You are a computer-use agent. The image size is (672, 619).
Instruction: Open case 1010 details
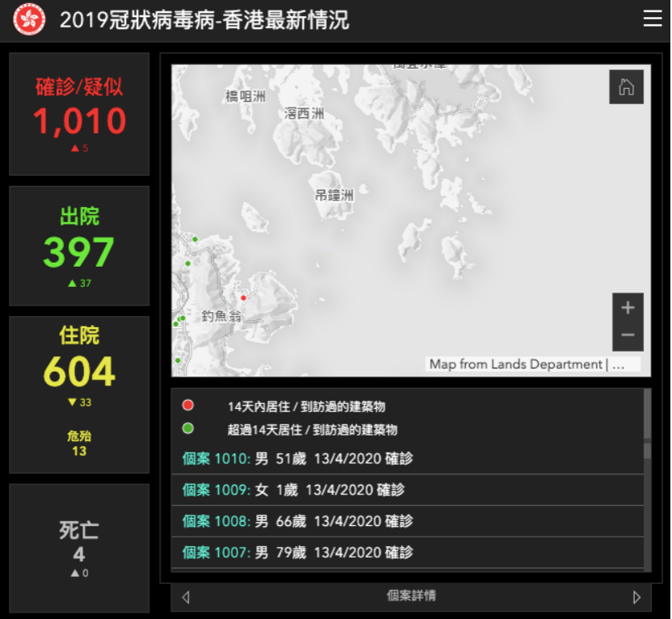point(297,459)
